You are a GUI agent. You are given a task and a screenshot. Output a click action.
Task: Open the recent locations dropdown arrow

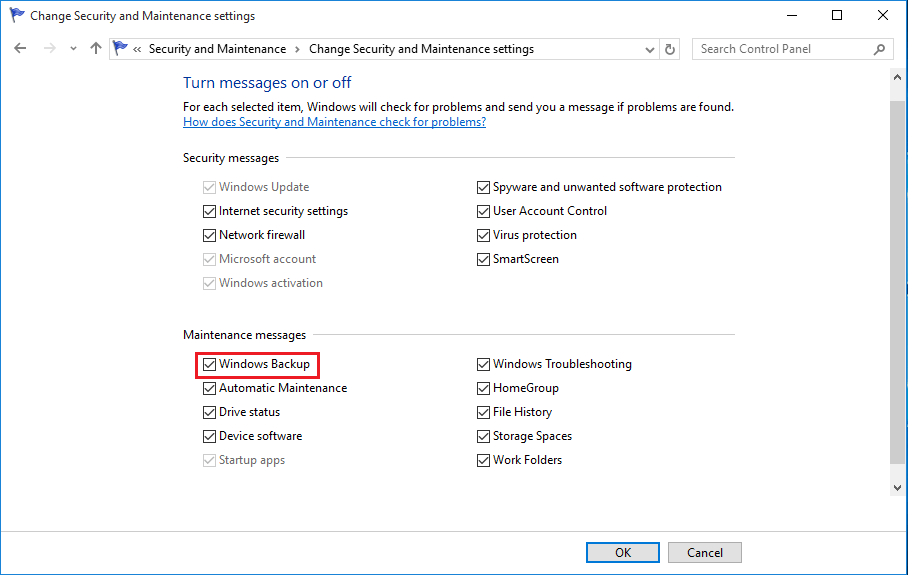[73, 49]
